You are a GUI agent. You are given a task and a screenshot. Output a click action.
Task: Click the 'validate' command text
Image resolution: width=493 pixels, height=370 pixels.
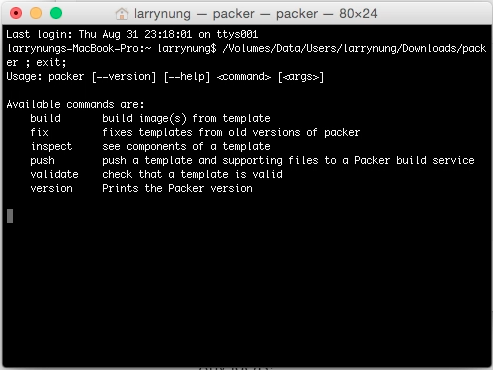54,174
